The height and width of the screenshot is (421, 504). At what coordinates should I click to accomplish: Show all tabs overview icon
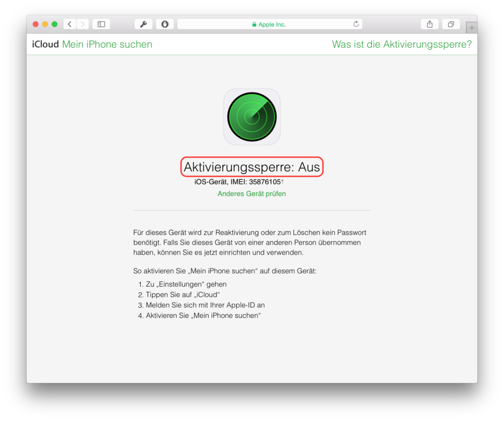click(451, 24)
